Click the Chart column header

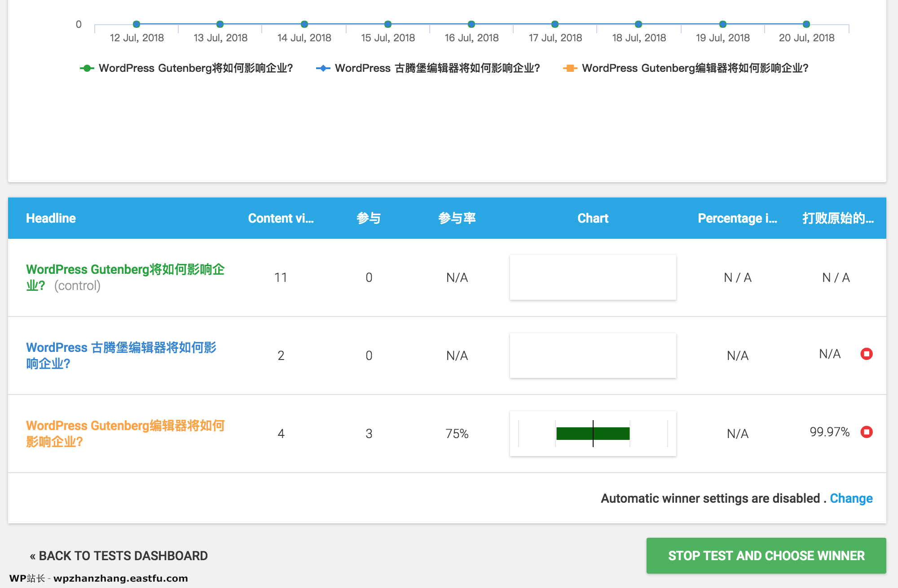[x=593, y=218]
